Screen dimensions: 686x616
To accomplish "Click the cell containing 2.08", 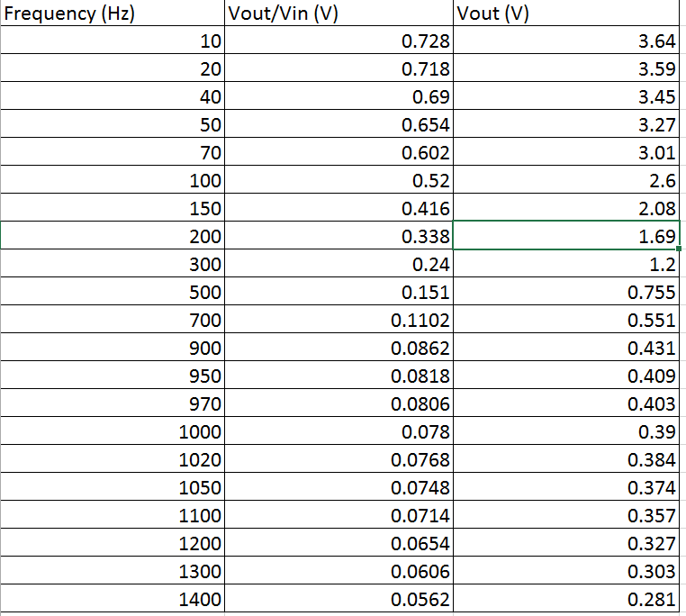I will pos(566,207).
